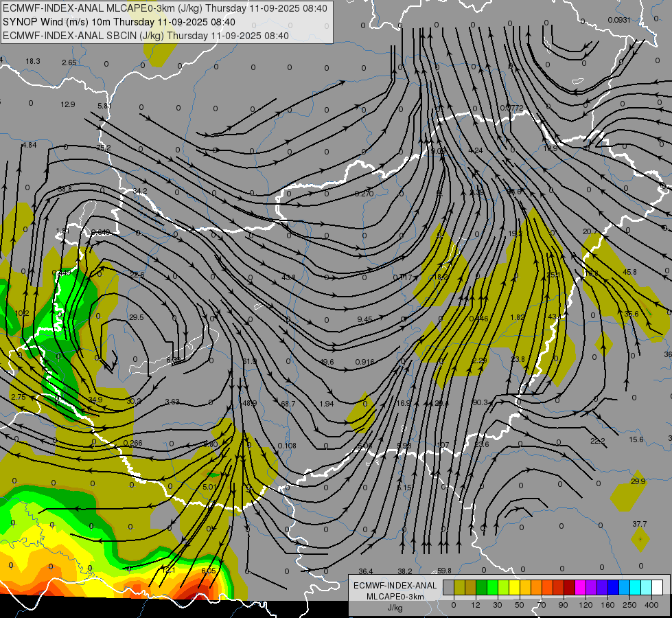Click the map value 15.6
Screen dimensions: 672x618
pos(636,439)
